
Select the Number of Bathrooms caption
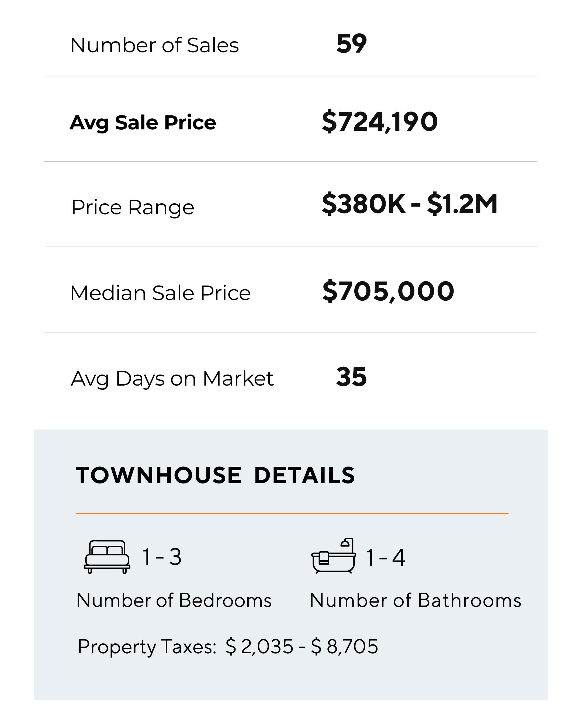(x=415, y=600)
